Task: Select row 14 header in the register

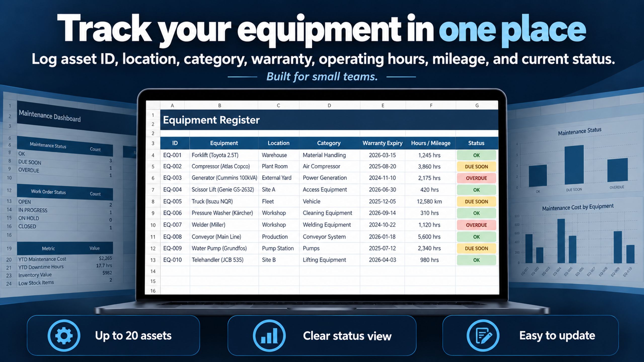Action: point(153,271)
